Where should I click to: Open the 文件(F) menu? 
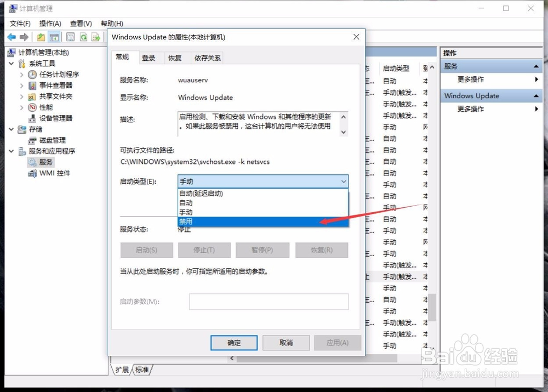click(20, 24)
